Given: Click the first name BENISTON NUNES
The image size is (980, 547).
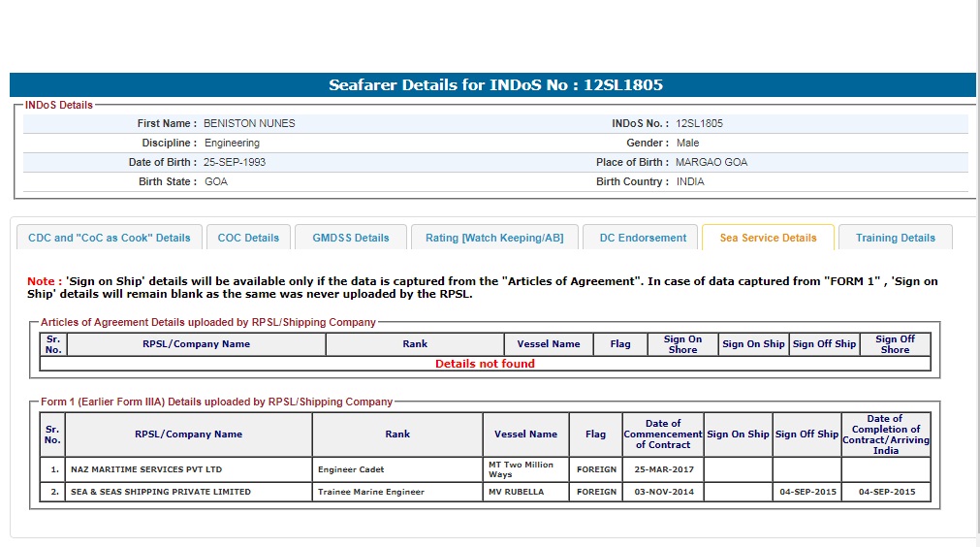Looking at the screenshot, I should [249, 123].
